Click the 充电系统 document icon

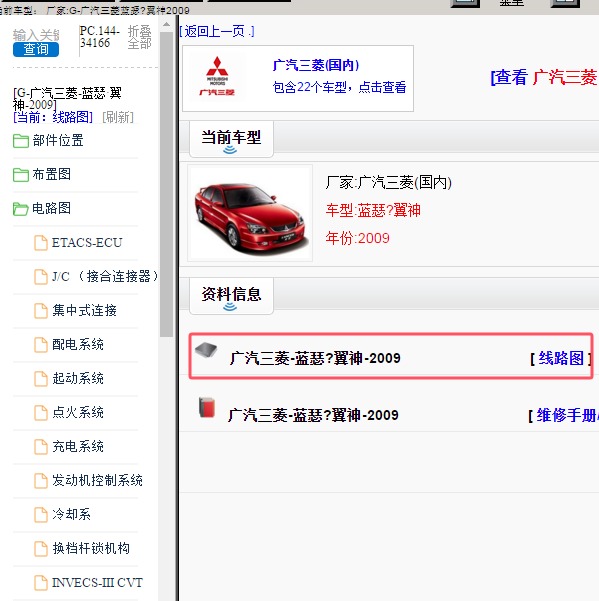tap(41, 447)
